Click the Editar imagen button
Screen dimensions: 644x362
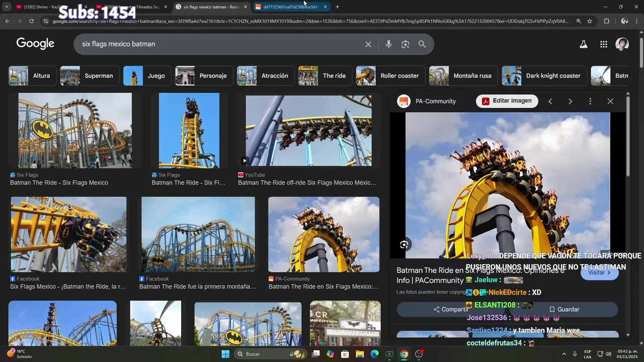tap(507, 101)
